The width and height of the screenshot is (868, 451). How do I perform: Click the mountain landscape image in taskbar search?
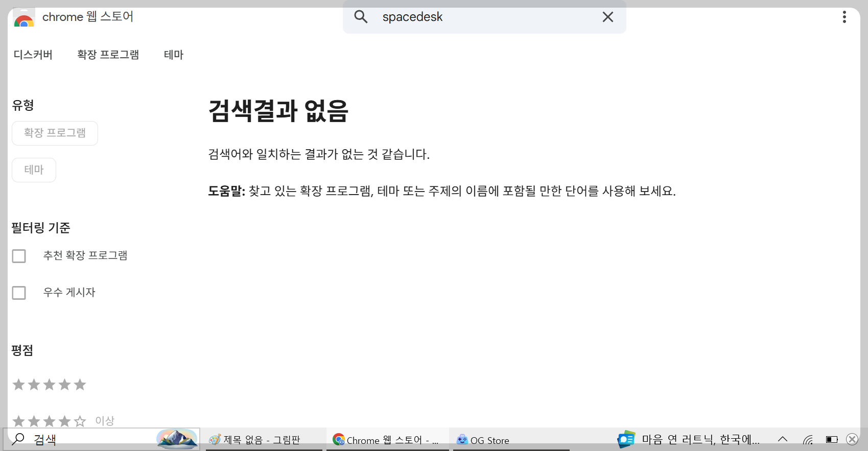[x=177, y=439]
